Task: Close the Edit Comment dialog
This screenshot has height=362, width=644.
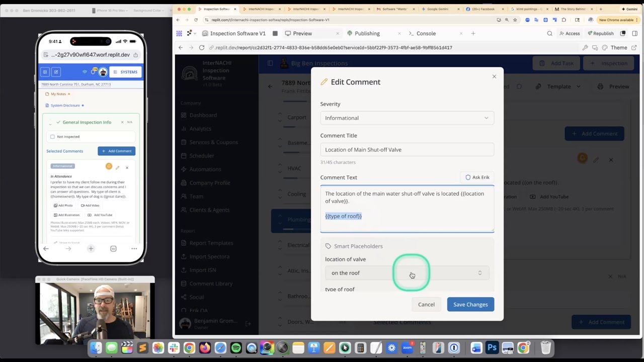Action: 494,76
